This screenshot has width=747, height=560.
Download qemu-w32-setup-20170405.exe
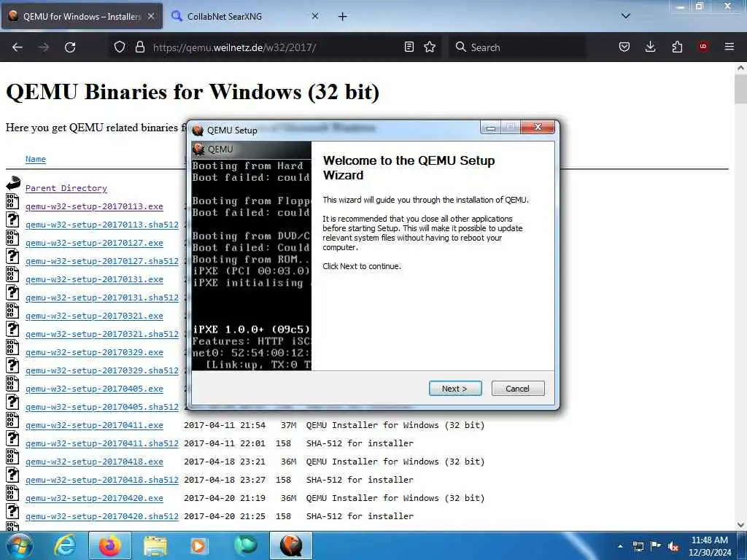[94, 389]
